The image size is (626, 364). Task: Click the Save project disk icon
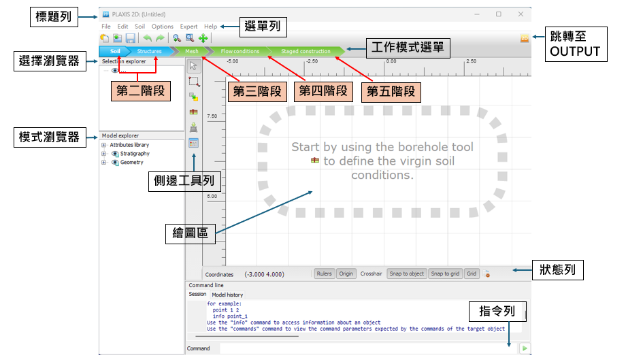point(130,38)
